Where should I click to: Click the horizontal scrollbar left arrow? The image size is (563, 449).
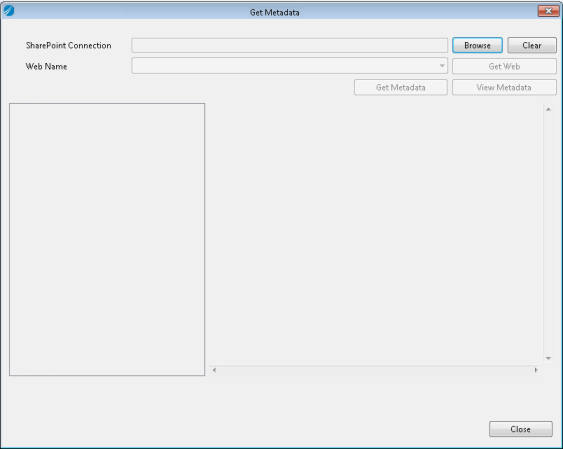[x=214, y=370]
